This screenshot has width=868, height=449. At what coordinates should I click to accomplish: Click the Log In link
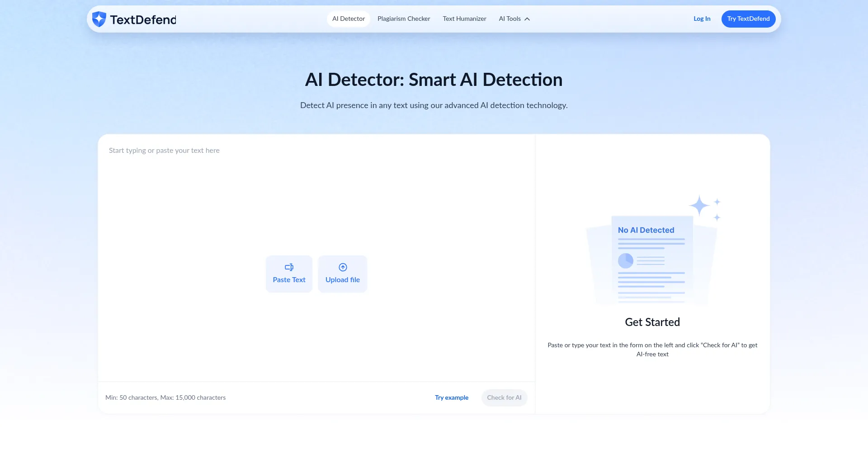[702, 19]
